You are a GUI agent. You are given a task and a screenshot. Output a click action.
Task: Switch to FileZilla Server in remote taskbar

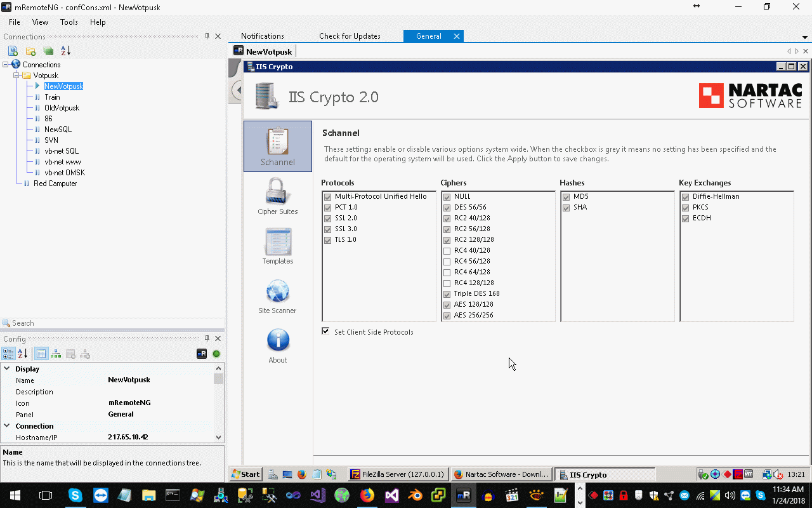[398, 474]
